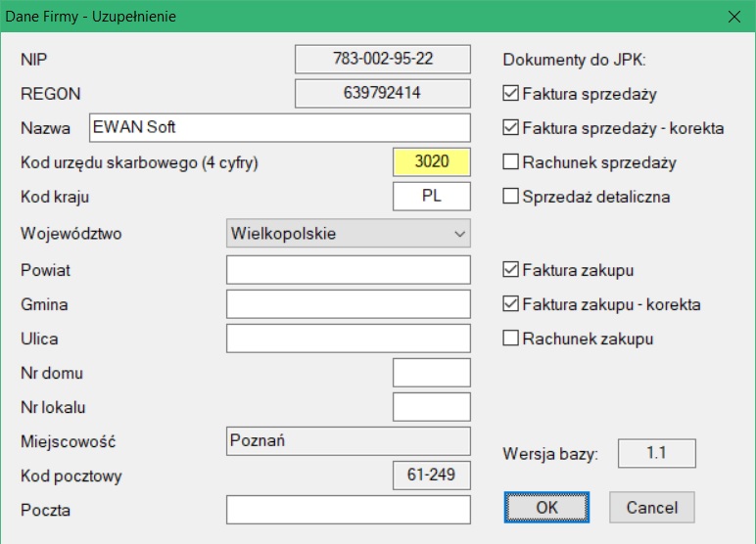This screenshot has height=544, width=756.
Task: Toggle Faktura zakupu - korekta checkbox
Action: point(510,304)
